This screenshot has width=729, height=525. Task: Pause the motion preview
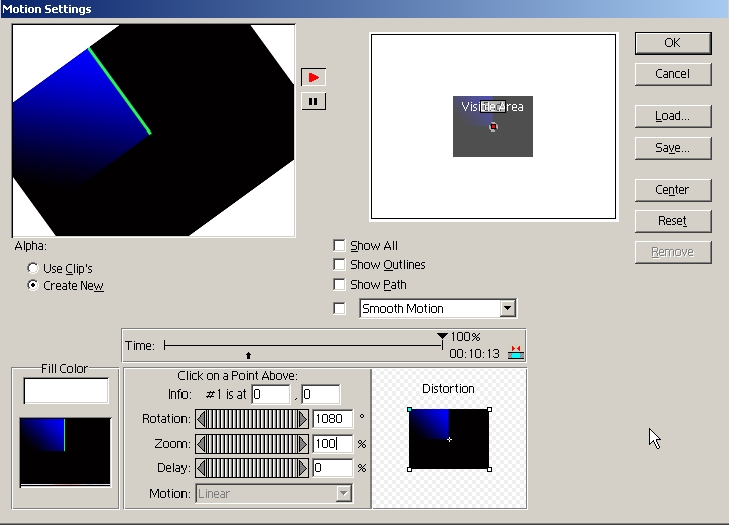pos(313,101)
